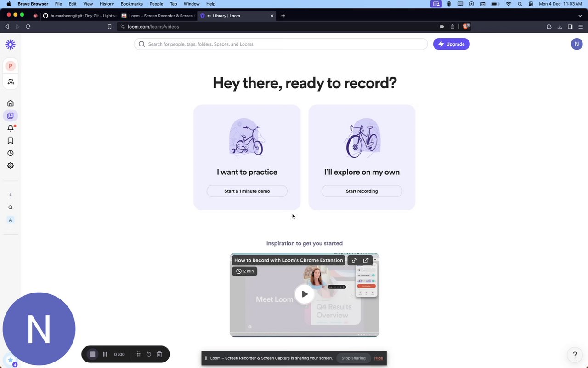588x368 pixels.
Task: Open the Bookmarks menu
Action: (131, 4)
